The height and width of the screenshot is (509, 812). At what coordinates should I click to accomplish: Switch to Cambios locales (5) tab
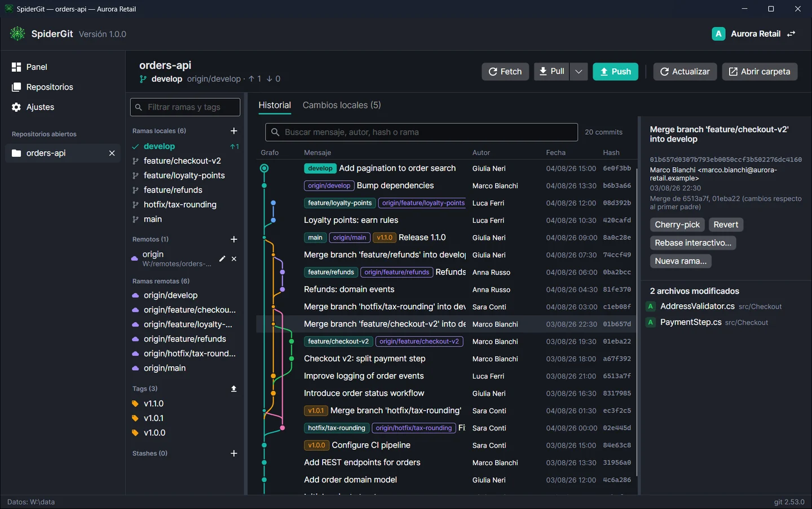tap(342, 105)
